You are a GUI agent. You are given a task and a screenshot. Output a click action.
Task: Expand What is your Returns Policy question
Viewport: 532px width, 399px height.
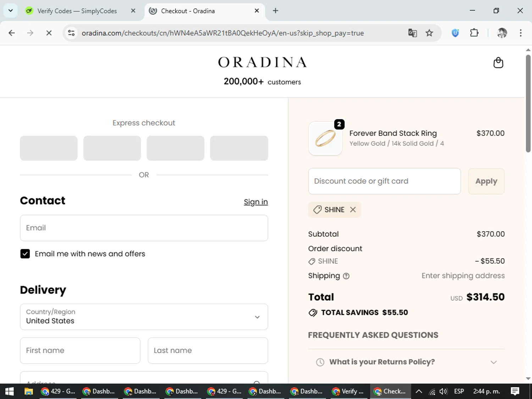pos(406,362)
